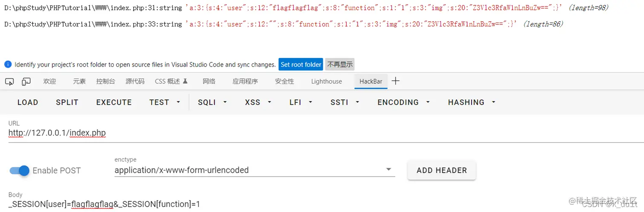Toggle device emulation icon in DevTools
Viewport: 644px width, 212px height.
(26, 81)
